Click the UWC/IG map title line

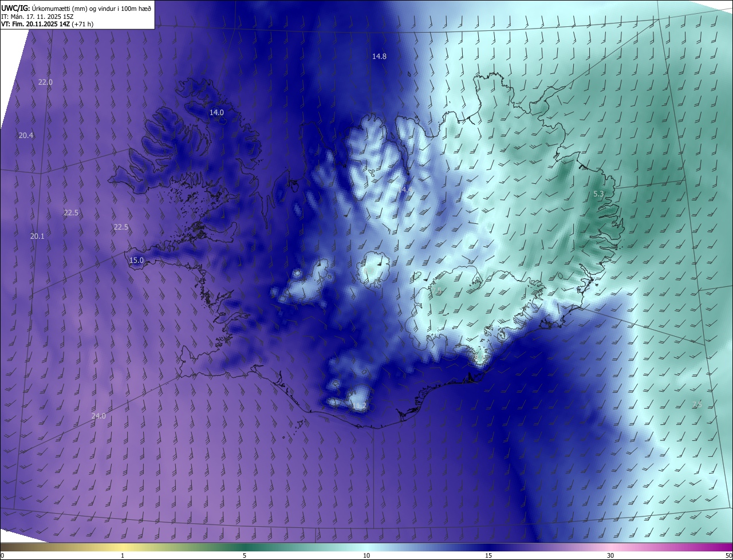76,7
